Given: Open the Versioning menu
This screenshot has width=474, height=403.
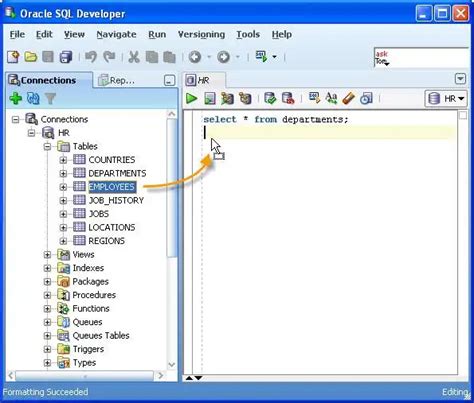Looking at the screenshot, I should tap(201, 34).
